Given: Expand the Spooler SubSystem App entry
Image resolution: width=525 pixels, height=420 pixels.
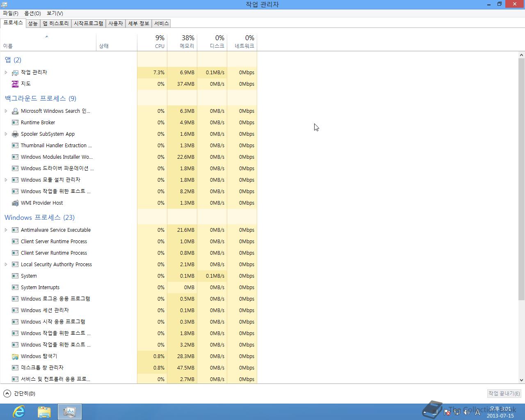Looking at the screenshot, I should coord(6,134).
